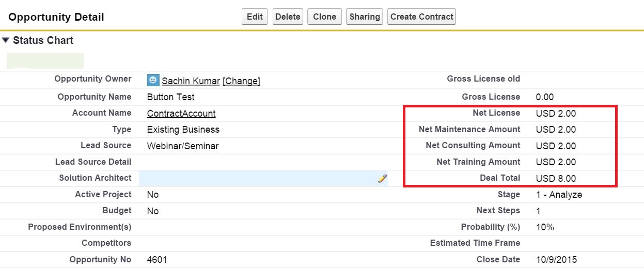Click the Deal Total value USD 8.00
This screenshot has height=268, width=644.
556,179
